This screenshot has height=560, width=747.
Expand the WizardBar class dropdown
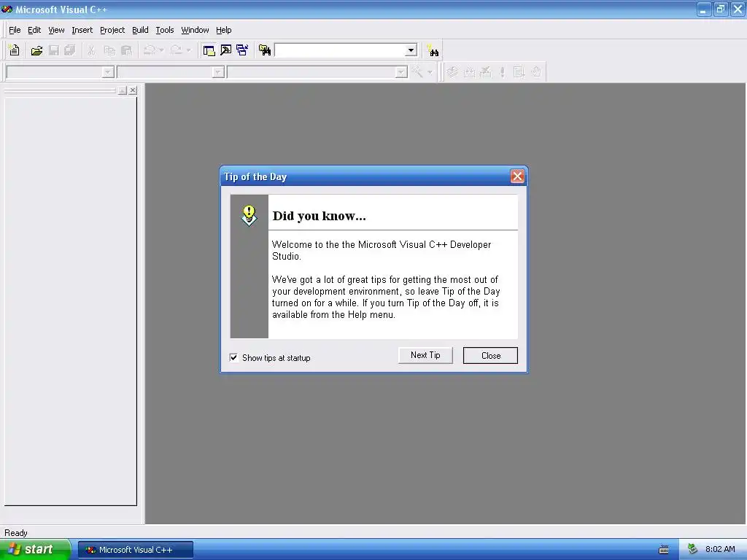tap(109, 72)
